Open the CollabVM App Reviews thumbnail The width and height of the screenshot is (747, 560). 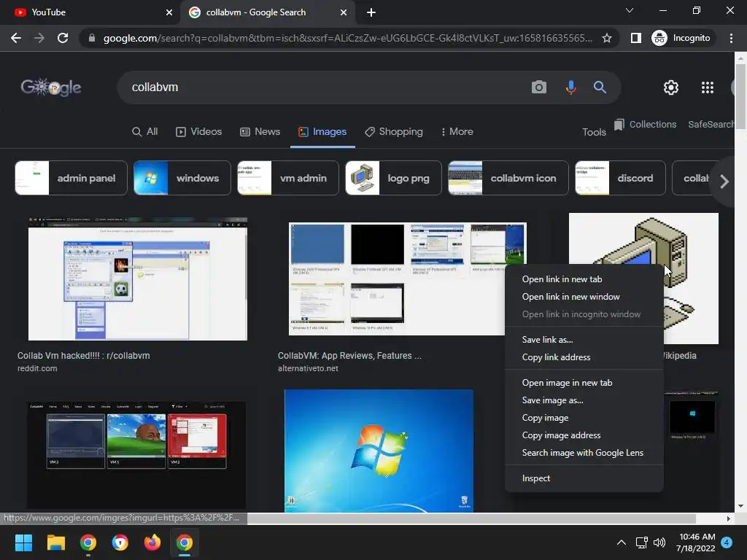tap(396, 279)
